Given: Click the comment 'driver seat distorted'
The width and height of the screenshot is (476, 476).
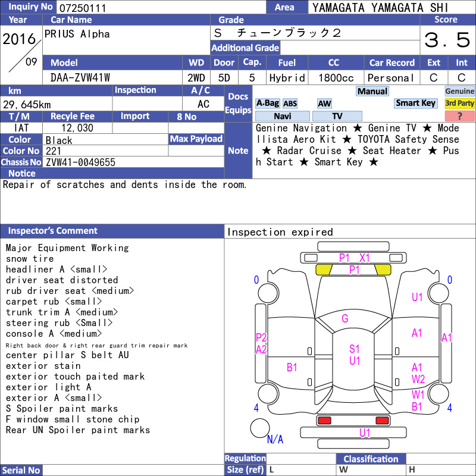Looking at the screenshot, I should 62,280.
